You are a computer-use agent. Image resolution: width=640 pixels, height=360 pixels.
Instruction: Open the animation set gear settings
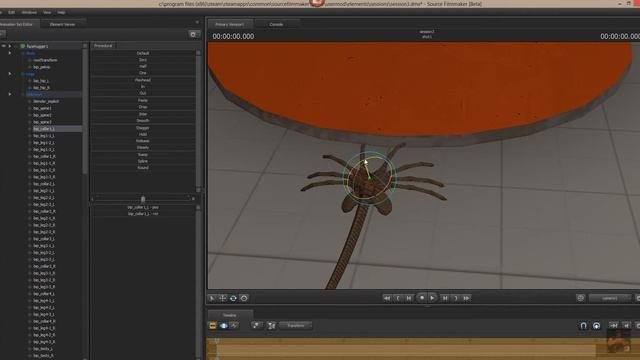coord(193,35)
